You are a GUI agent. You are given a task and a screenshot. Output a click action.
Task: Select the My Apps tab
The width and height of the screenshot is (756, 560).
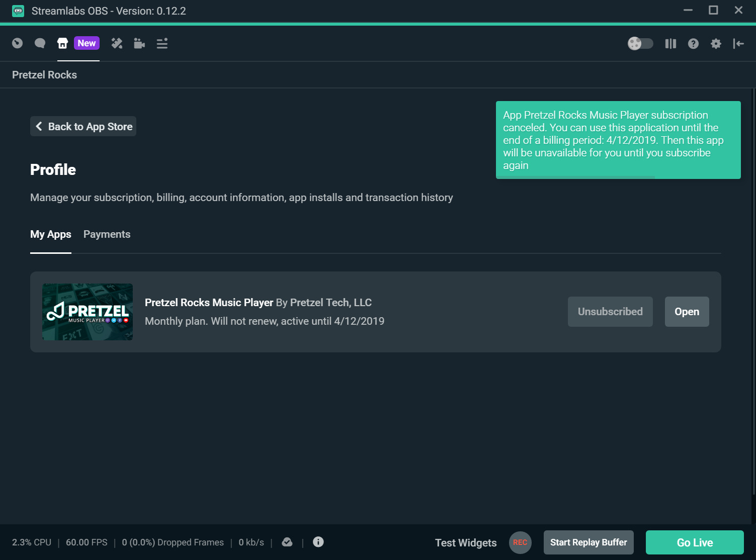51,234
